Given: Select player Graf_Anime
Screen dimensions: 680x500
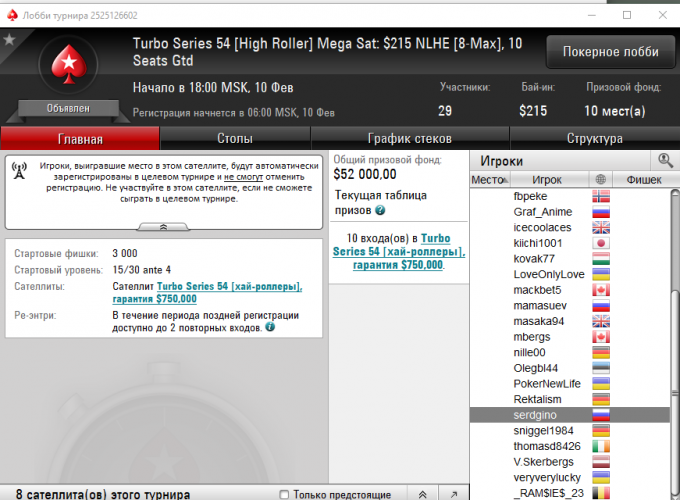Looking at the screenshot, I should pyautogui.click(x=570, y=212).
